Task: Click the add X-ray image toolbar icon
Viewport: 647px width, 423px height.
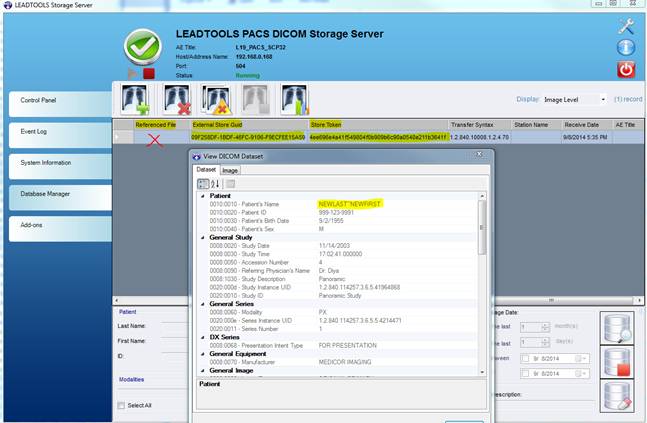Action: click(x=134, y=99)
